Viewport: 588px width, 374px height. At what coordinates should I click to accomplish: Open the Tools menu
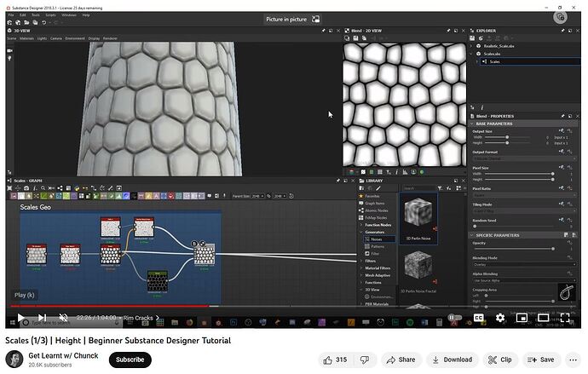(36, 15)
